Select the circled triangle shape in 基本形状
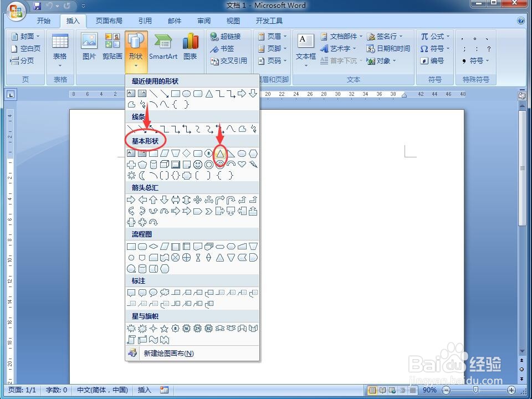The image size is (532, 399). 219,154
